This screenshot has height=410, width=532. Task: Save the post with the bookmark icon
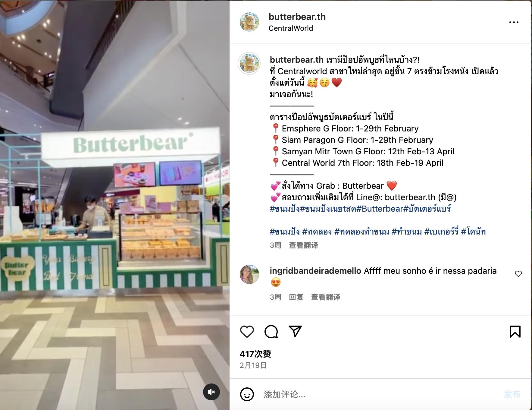pos(515,332)
